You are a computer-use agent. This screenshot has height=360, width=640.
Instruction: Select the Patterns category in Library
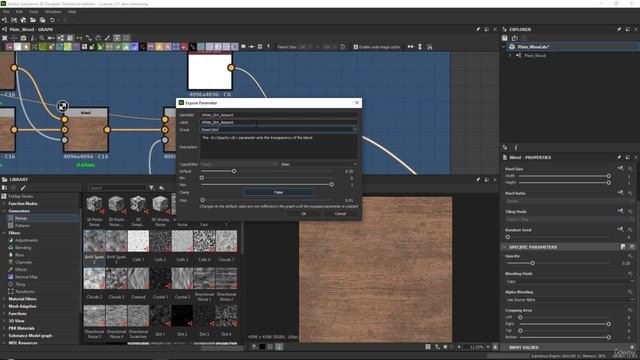pyautogui.click(x=22, y=226)
